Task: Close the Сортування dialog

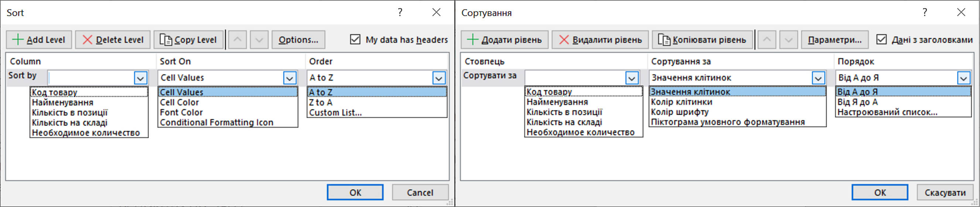Action: [x=962, y=12]
